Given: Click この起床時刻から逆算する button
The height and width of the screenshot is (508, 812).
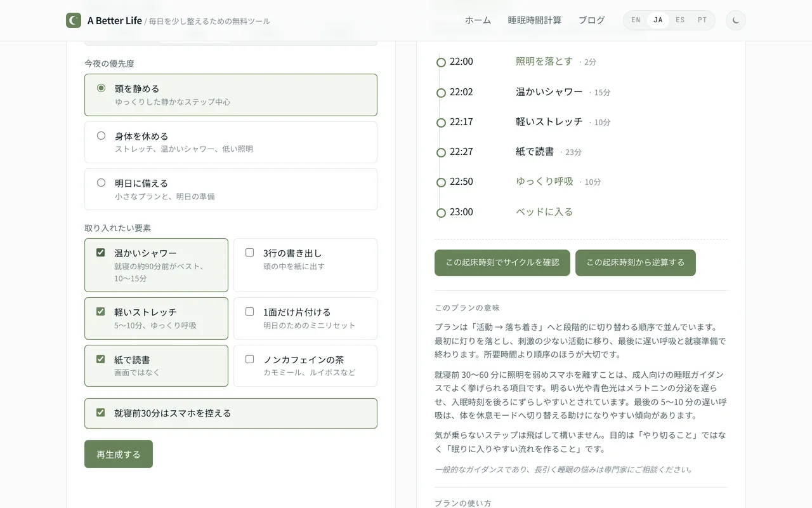Looking at the screenshot, I should (x=636, y=263).
